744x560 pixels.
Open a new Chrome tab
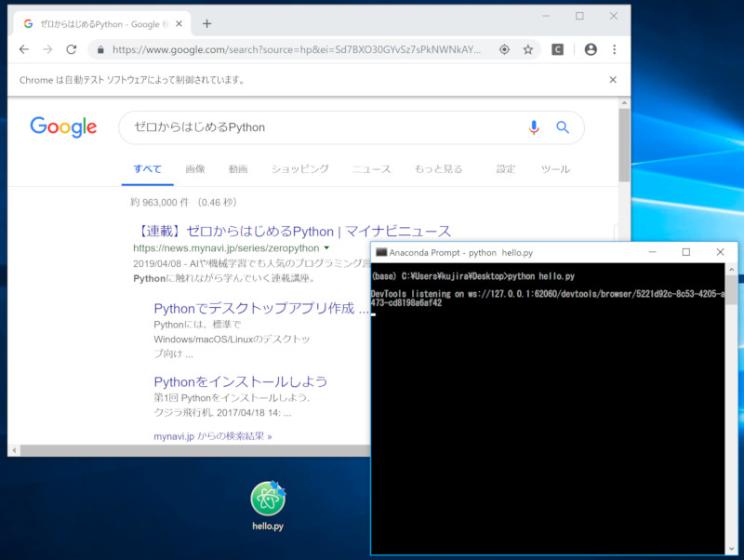click(x=206, y=23)
